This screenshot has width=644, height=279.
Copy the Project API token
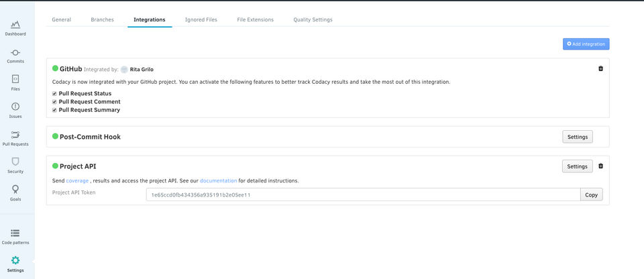pos(591,194)
